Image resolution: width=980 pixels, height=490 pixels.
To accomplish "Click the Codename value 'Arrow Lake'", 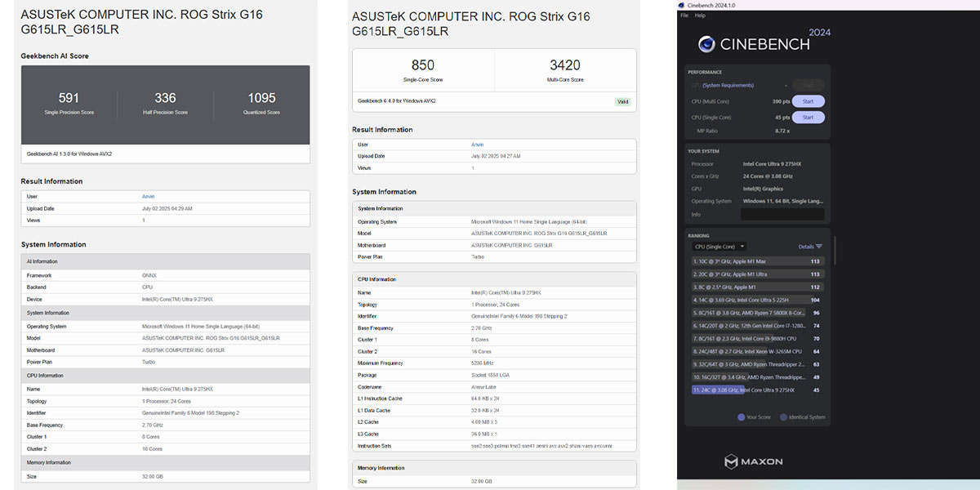I will [483, 387].
